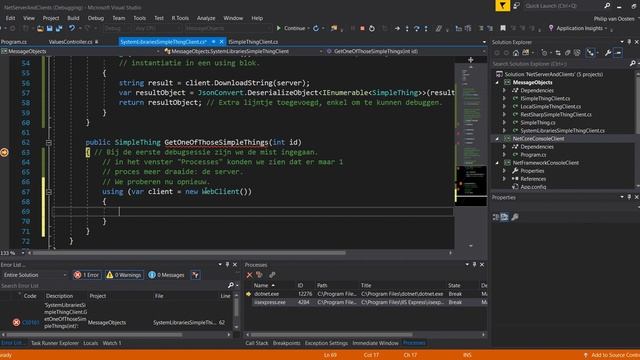Image resolution: width=640 pixels, height=360 pixels.
Task: Switch to the ValuesController.cs tab
Action: coord(71,42)
